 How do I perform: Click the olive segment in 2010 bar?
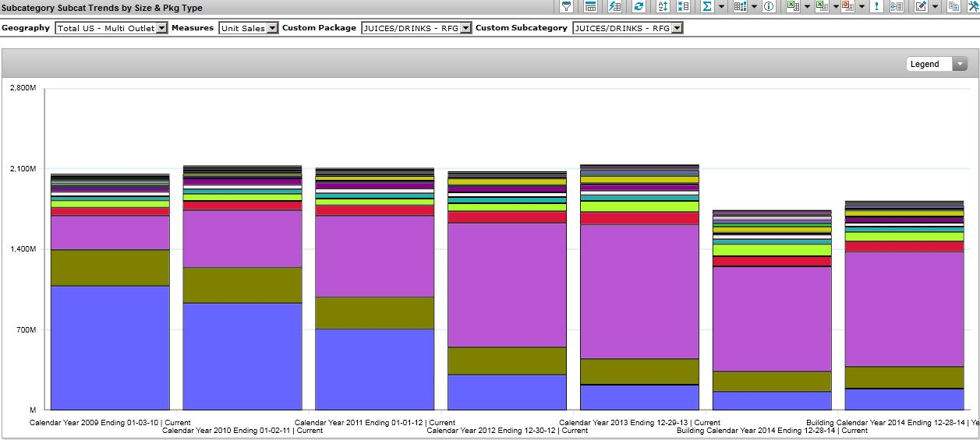[242, 285]
